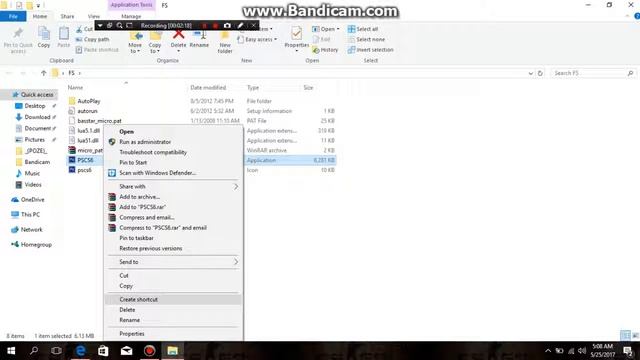Open the Windows Start menu

coord(11,351)
